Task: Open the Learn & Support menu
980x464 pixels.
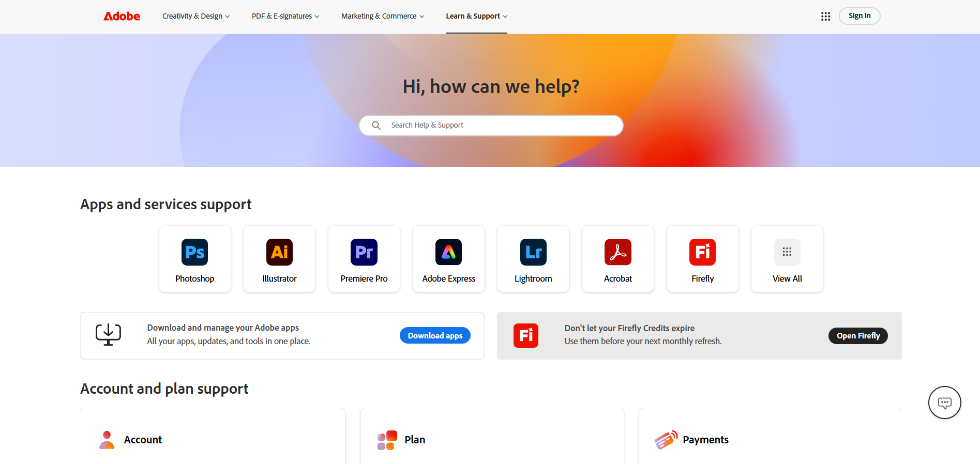Action: point(476,17)
